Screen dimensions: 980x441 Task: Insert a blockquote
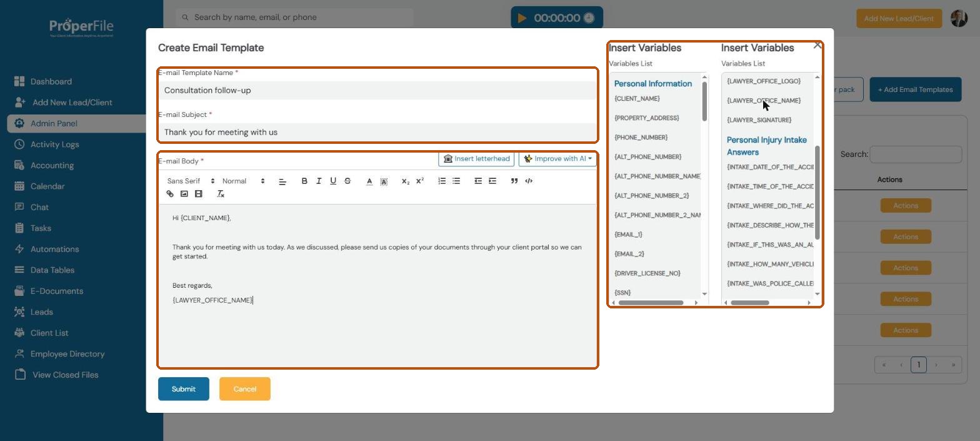pos(514,181)
